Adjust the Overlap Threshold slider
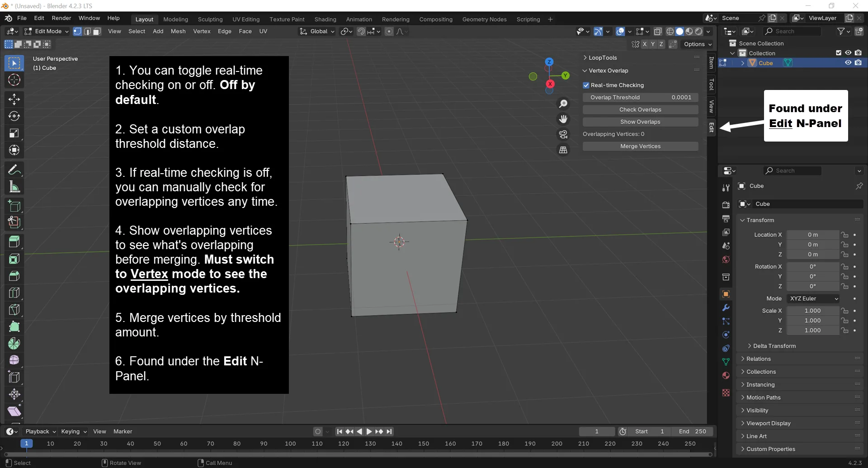Viewport: 868px width, 468px height. pyautogui.click(x=641, y=97)
